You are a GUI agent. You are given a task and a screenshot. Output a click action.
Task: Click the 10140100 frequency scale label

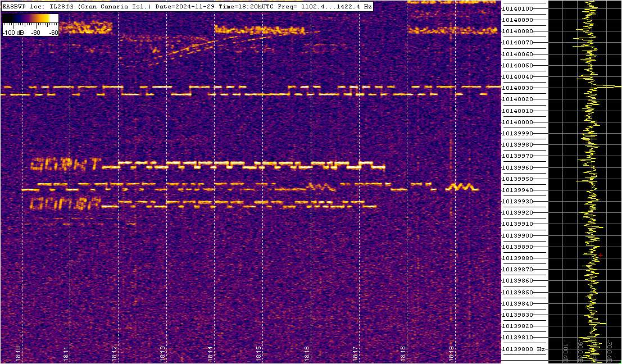click(517, 9)
